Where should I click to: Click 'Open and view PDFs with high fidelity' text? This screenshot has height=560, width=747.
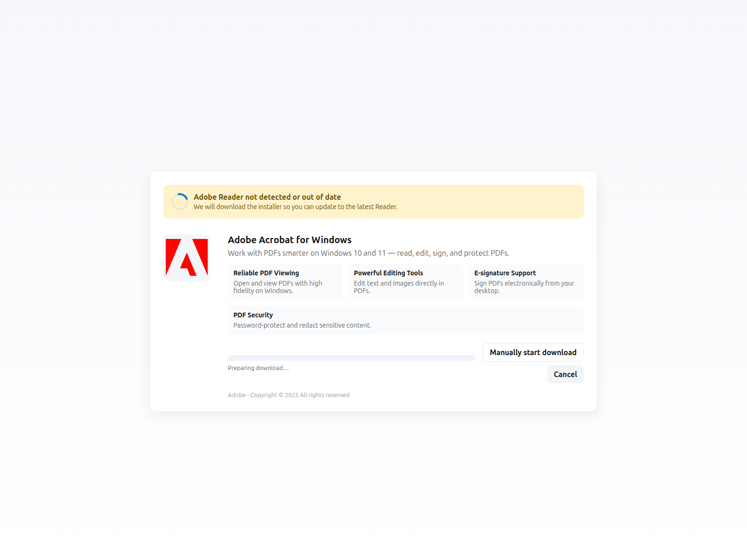point(278,287)
